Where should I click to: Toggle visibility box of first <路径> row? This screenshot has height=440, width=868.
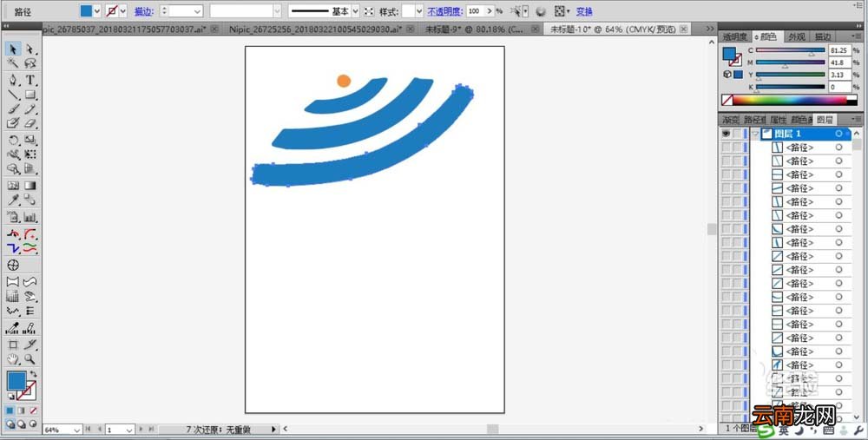coord(726,148)
